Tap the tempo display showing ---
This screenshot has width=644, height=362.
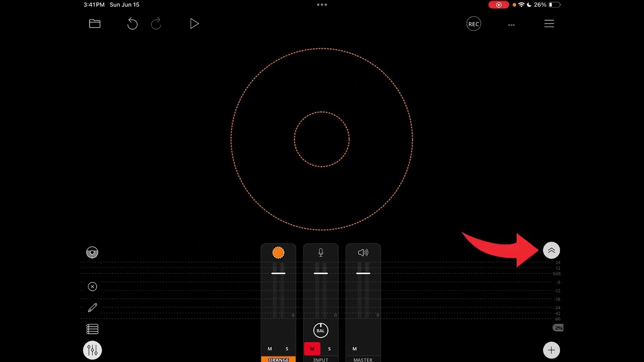click(x=511, y=25)
